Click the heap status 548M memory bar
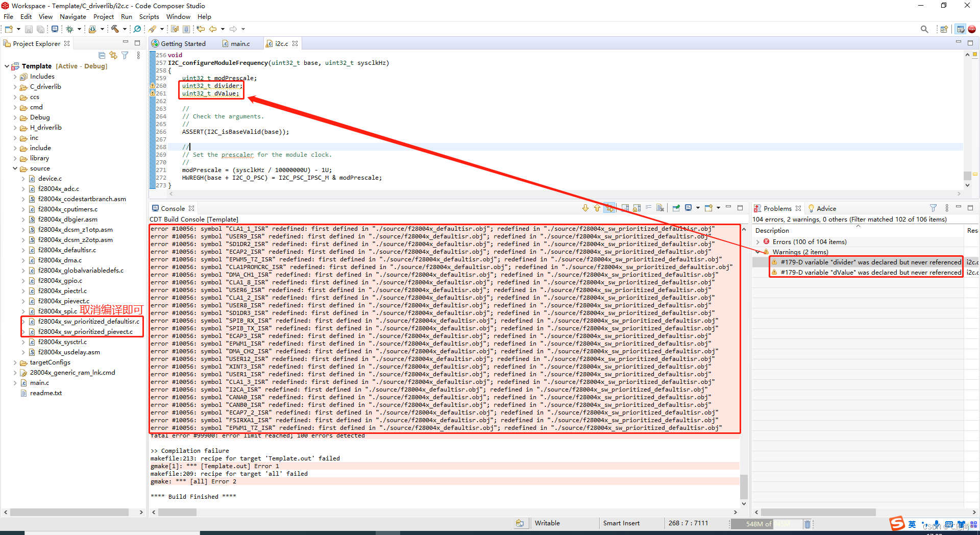Viewport: 980px width, 535px height. tap(766, 524)
